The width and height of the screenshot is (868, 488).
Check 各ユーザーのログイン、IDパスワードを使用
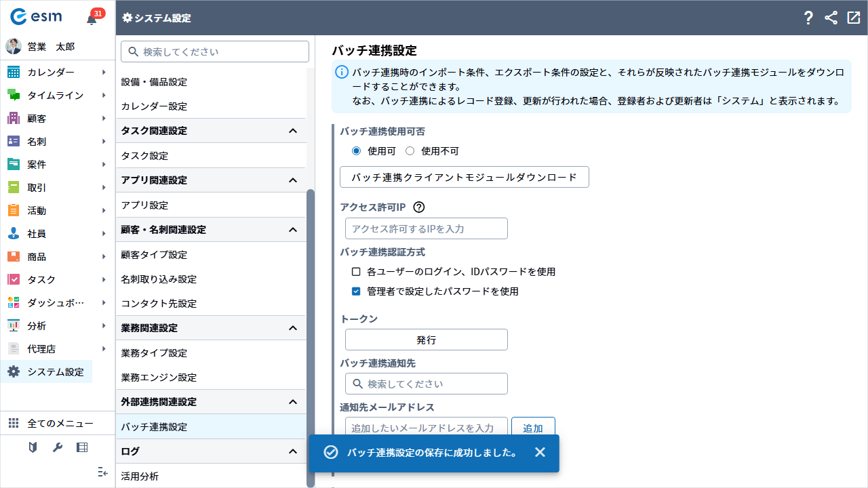(356, 272)
